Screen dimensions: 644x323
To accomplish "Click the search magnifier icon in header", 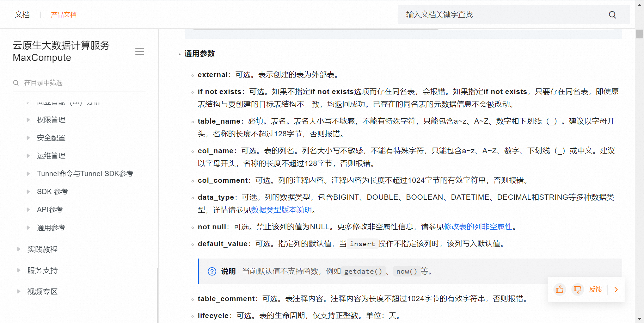I will (x=612, y=15).
